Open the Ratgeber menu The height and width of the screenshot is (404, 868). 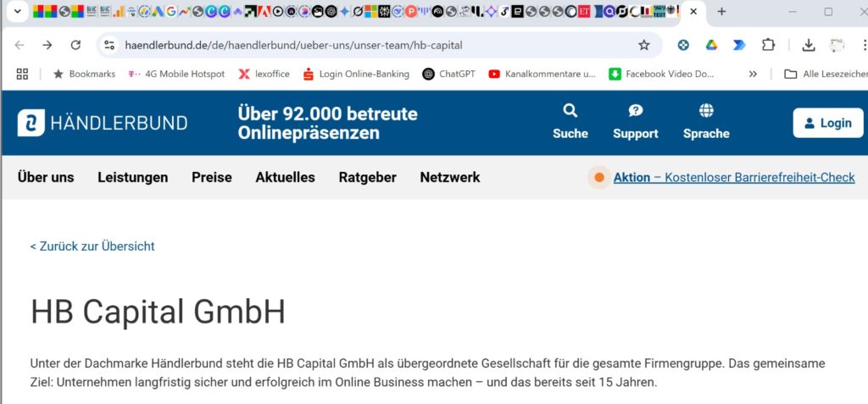pyautogui.click(x=368, y=177)
